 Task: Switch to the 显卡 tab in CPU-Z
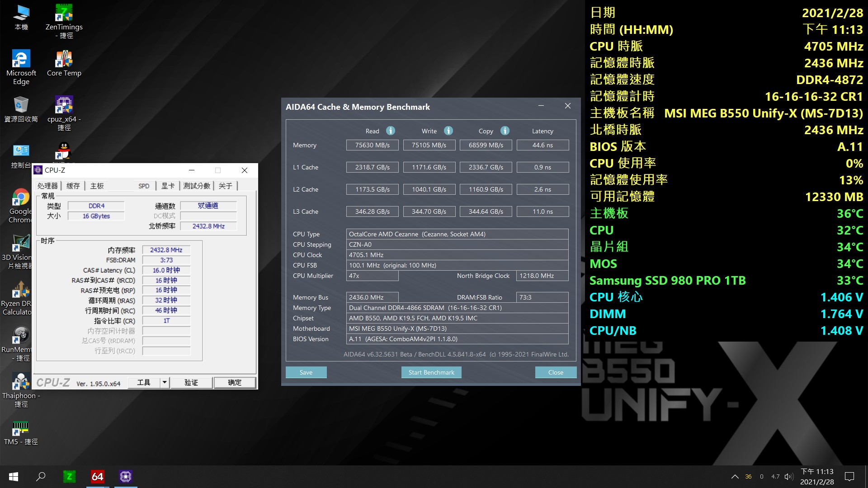tap(168, 186)
